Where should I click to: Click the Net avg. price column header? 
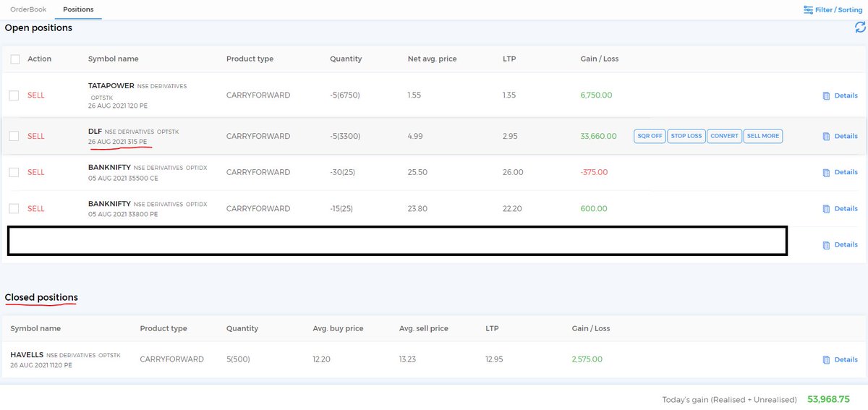(x=433, y=59)
